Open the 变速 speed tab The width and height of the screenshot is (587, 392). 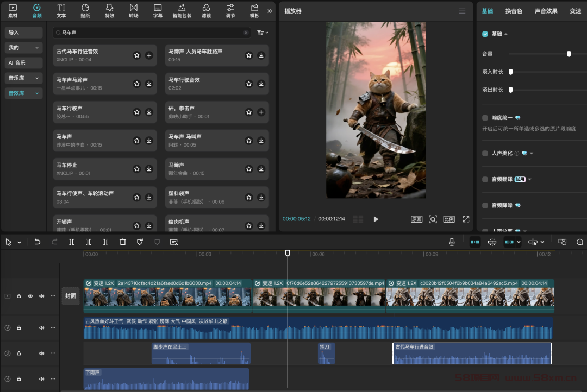576,11
